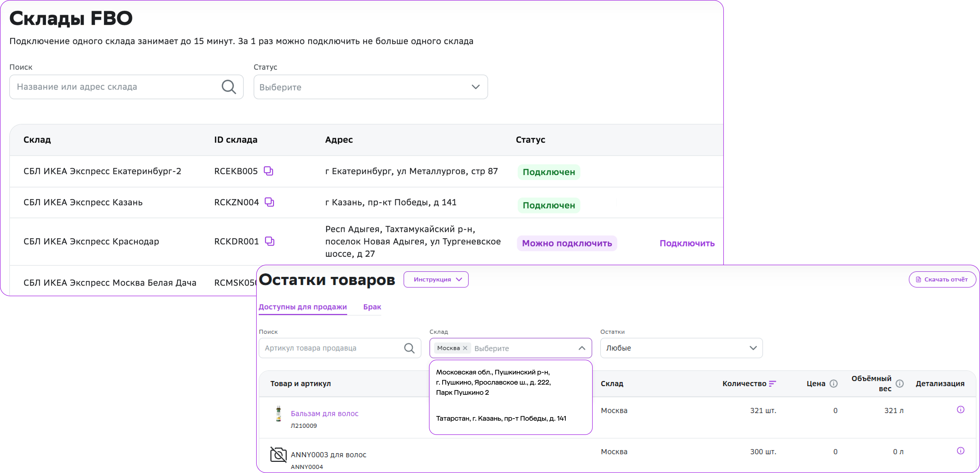Click the ID склада column header
980x473 pixels.
coord(236,139)
